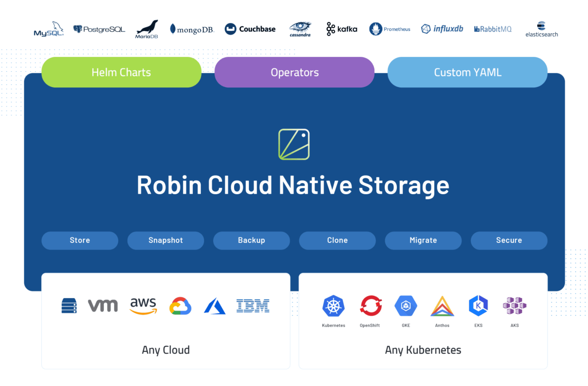The width and height of the screenshot is (588, 386).
Task: Click the Elasticsearch icon
Action: (541, 28)
